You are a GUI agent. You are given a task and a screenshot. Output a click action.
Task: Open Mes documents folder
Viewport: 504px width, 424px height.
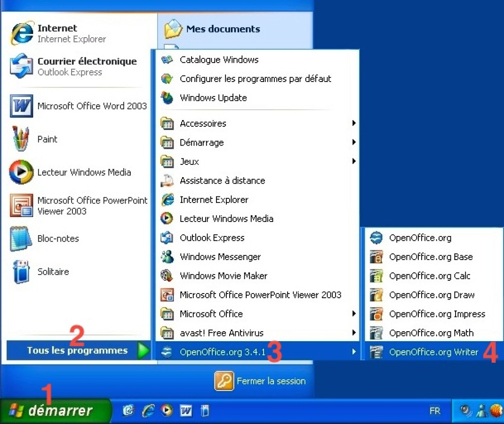pos(212,29)
